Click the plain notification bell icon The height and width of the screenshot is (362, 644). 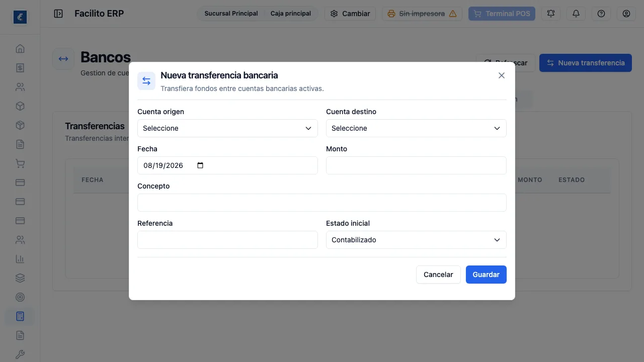(x=576, y=14)
